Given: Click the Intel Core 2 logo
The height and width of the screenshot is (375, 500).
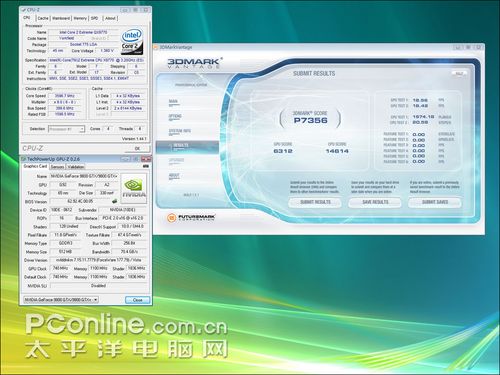Looking at the screenshot, I should (x=132, y=42).
